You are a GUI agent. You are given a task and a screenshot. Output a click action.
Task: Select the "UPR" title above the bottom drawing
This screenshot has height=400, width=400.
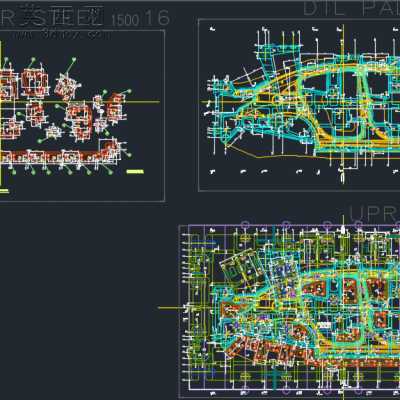tap(374, 213)
